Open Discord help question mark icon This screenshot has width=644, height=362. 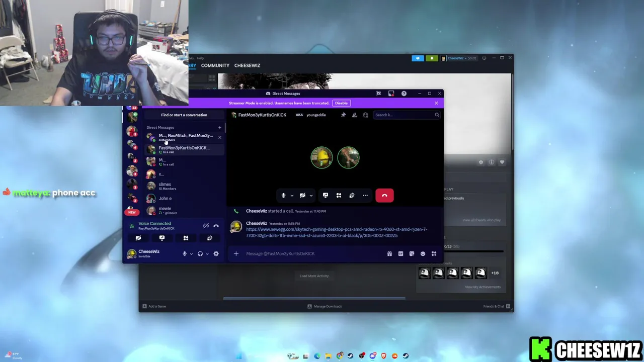(x=404, y=94)
